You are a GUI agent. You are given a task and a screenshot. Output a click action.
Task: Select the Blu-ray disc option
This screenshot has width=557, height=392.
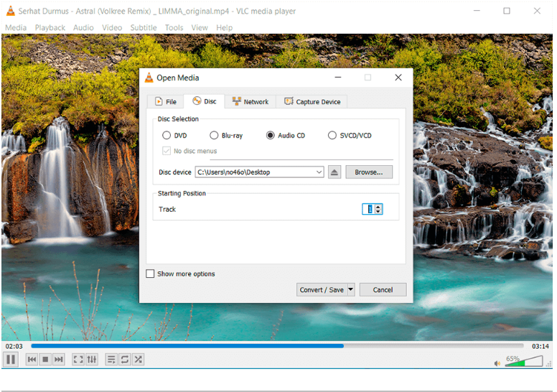[214, 136]
